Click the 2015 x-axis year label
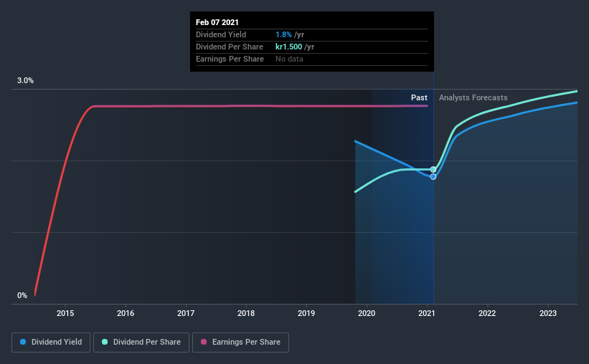 click(65, 313)
